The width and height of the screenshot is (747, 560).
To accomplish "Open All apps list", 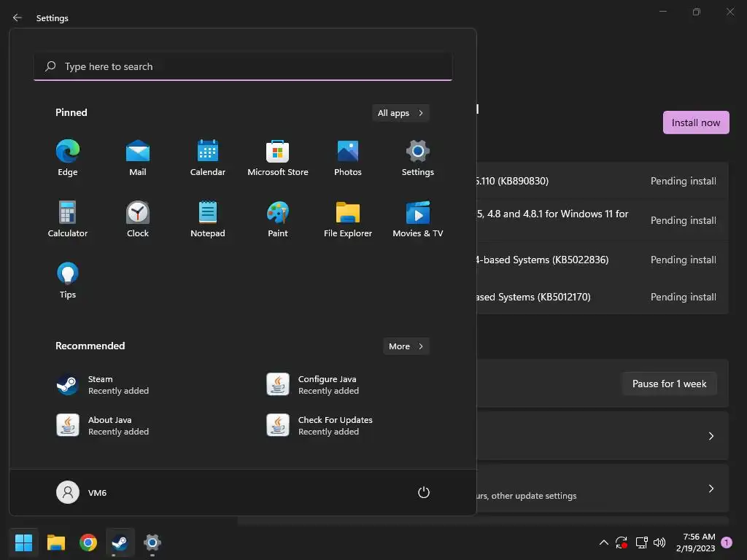I will pos(400,113).
